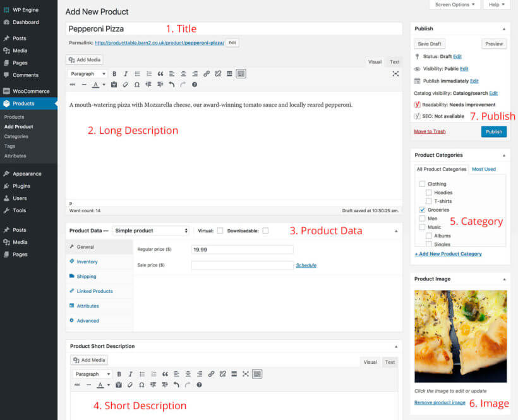The width and height of the screenshot is (518, 420).
Task: Enter distraction-free writing mode
Action: [x=395, y=73]
